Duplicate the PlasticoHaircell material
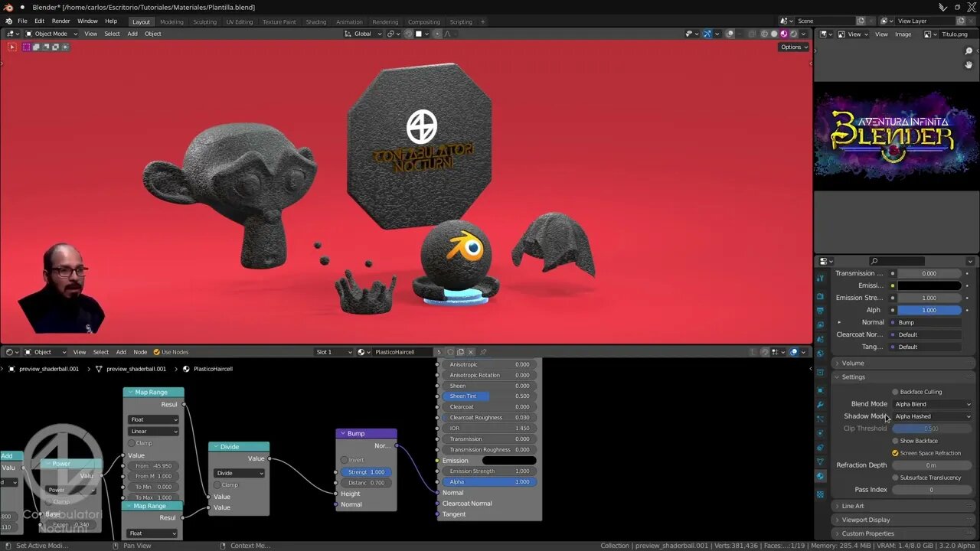The height and width of the screenshot is (551, 980). click(x=461, y=352)
